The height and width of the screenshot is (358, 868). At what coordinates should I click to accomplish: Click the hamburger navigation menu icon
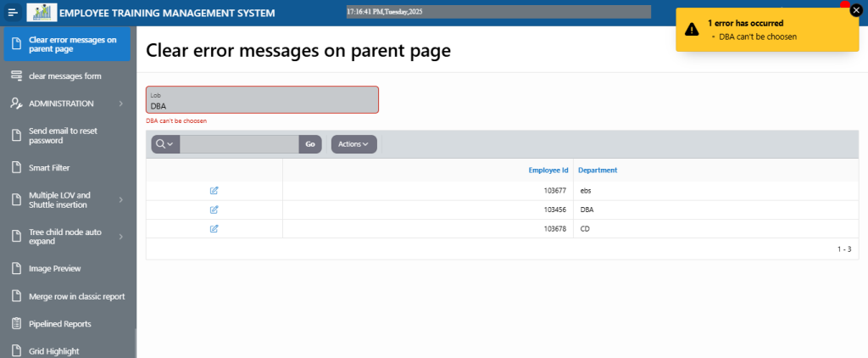point(12,13)
